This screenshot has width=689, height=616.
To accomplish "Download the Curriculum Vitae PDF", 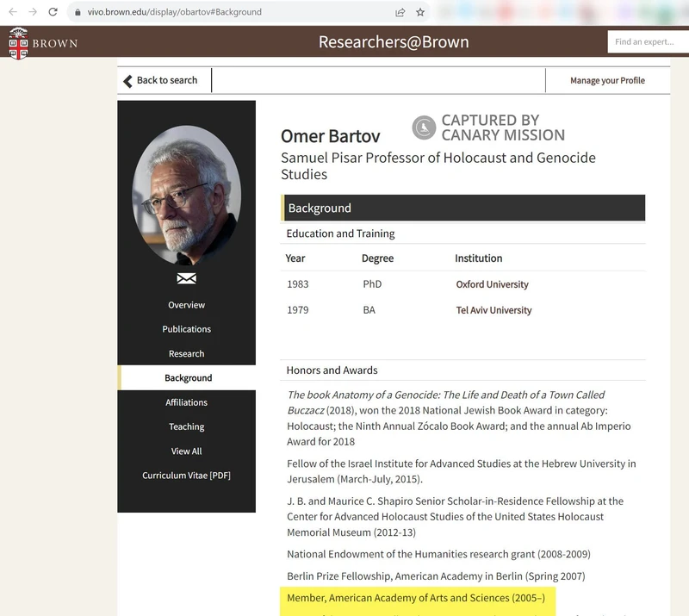I will (186, 475).
